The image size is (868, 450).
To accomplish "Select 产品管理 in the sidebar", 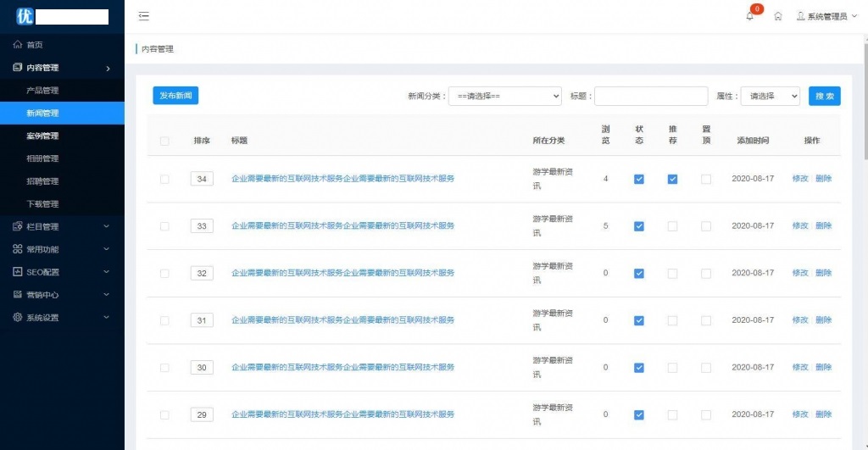I will pyautogui.click(x=42, y=91).
